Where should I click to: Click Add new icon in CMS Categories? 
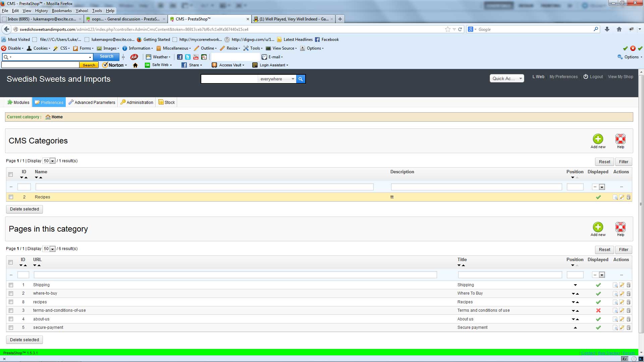pyautogui.click(x=598, y=139)
